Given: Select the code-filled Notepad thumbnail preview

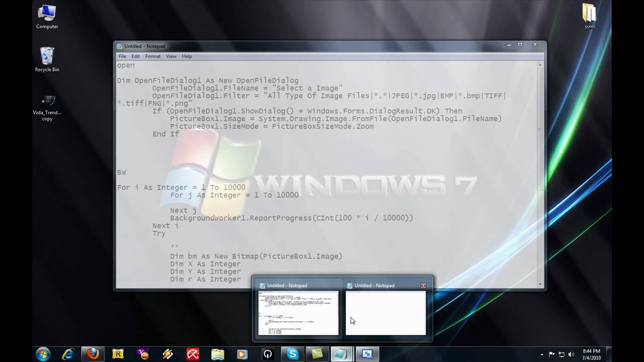Looking at the screenshot, I should [x=298, y=313].
